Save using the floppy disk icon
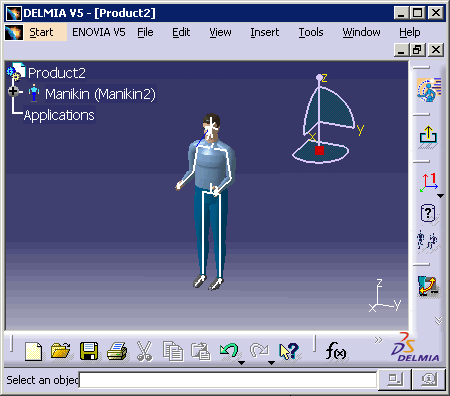 tap(89, 351)
